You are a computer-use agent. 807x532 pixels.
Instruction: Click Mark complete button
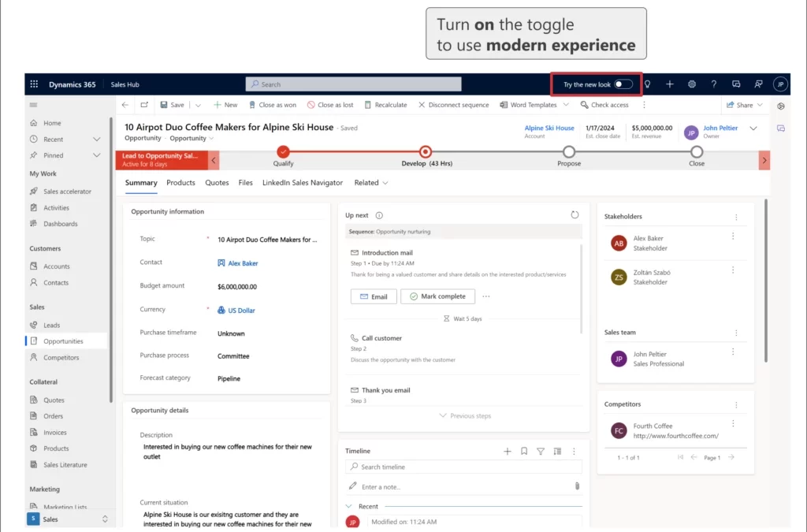(x=437, y=297)
